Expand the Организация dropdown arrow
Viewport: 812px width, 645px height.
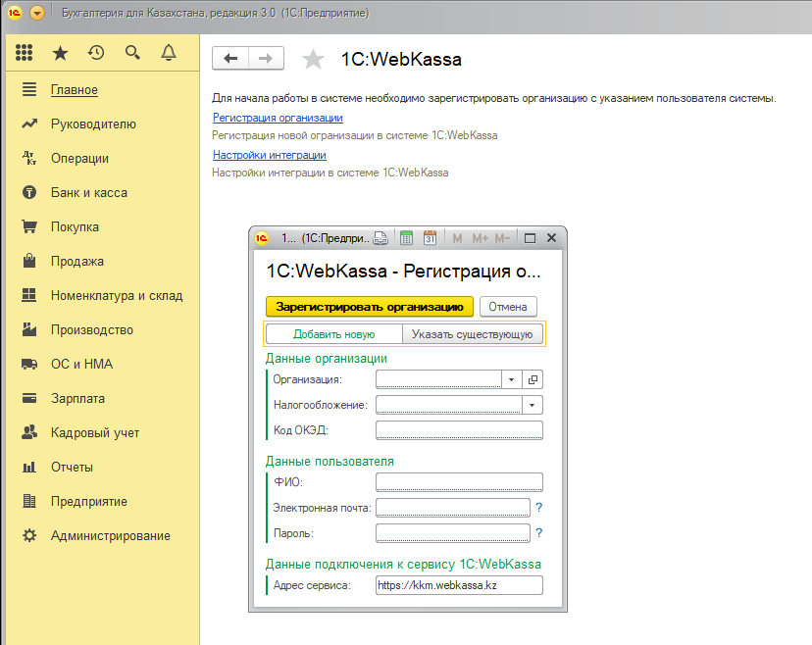512,379
